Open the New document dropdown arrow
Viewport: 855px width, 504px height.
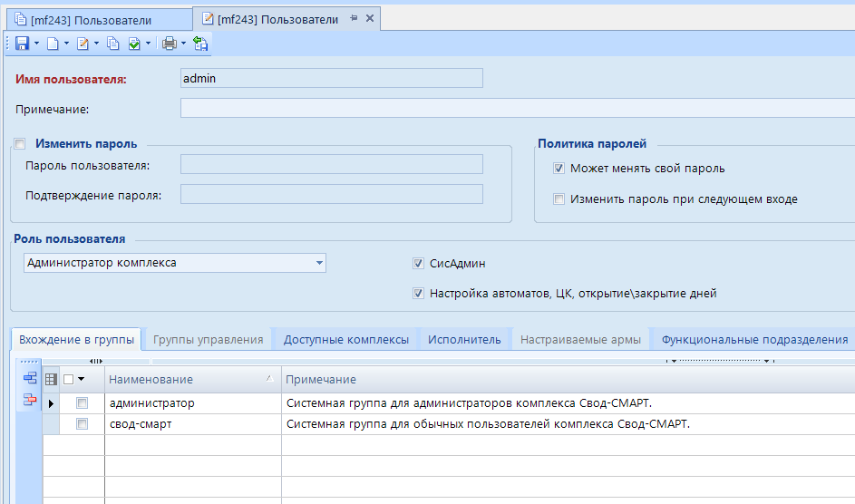pos(66,43)
